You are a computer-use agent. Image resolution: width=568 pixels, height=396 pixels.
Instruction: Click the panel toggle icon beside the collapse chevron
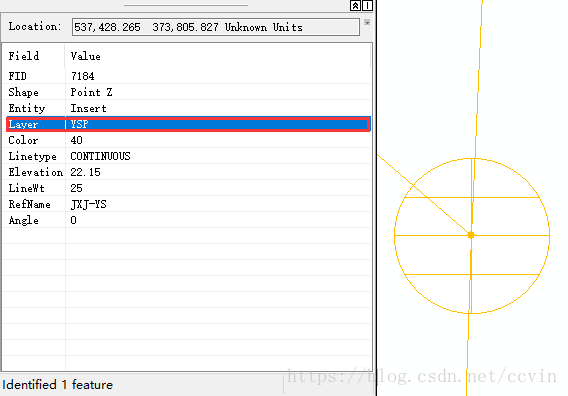click(x=367, y=5)
